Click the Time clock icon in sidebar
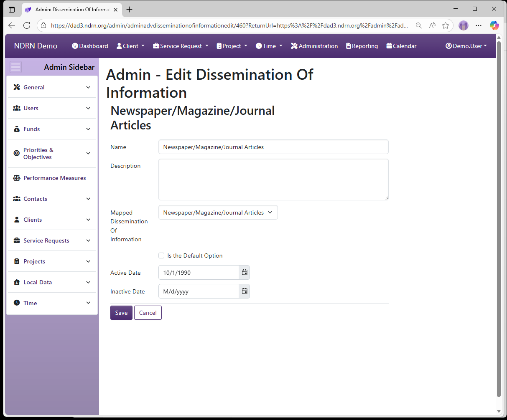Image resolution: width=507 pixels, height=420 pixels. point(17,303)
